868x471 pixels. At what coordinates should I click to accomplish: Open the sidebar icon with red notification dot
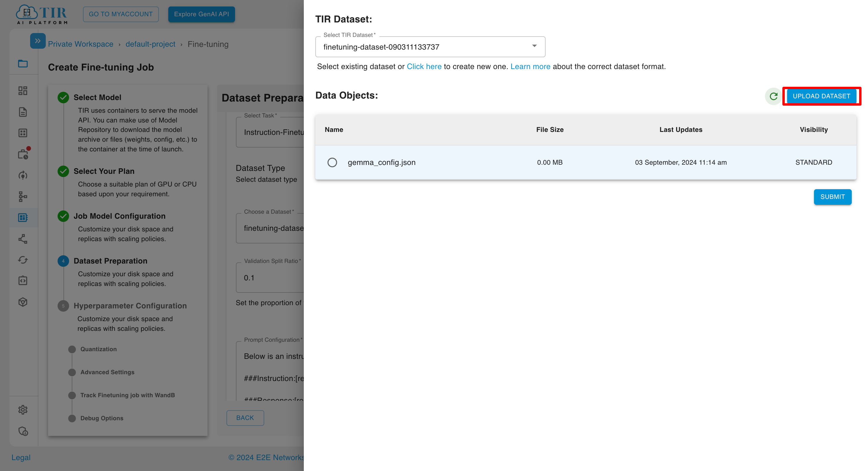coord(24,154)
